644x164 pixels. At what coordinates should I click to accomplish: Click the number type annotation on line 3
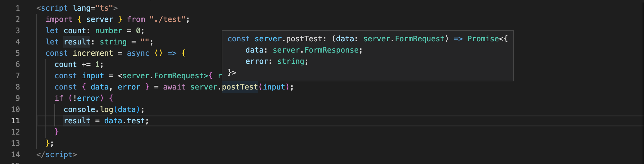[x=109, y=31]
